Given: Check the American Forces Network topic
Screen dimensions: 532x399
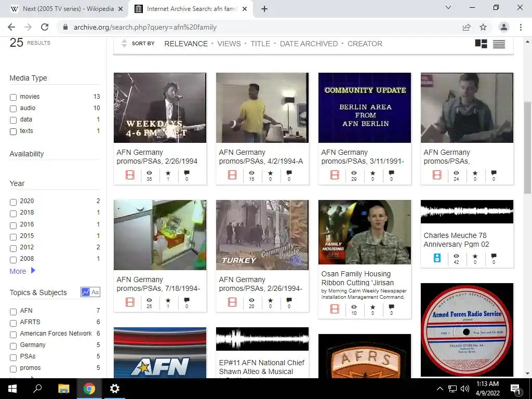Looking at the screenshot, I should pyautogui.click(x=13, y=335).
